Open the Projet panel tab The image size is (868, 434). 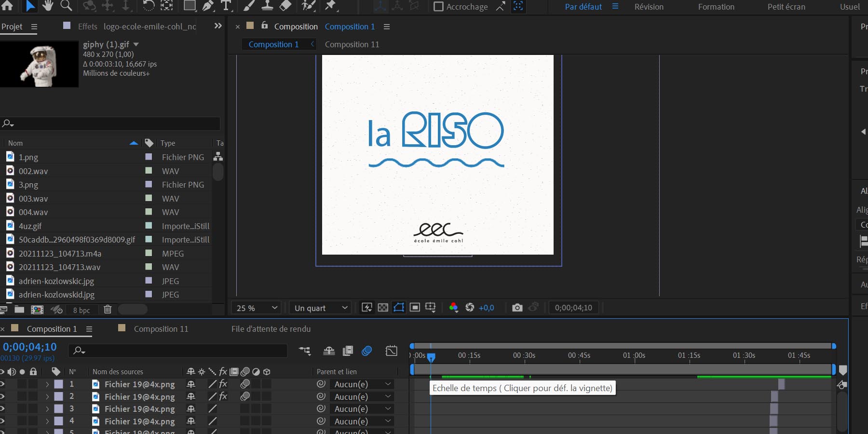tap(12, 27)
